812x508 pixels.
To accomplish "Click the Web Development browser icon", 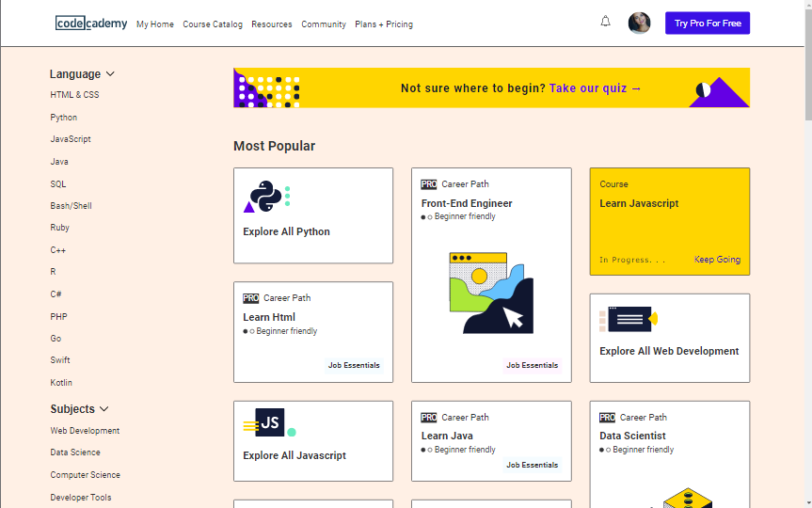I will tap(628, 320).
